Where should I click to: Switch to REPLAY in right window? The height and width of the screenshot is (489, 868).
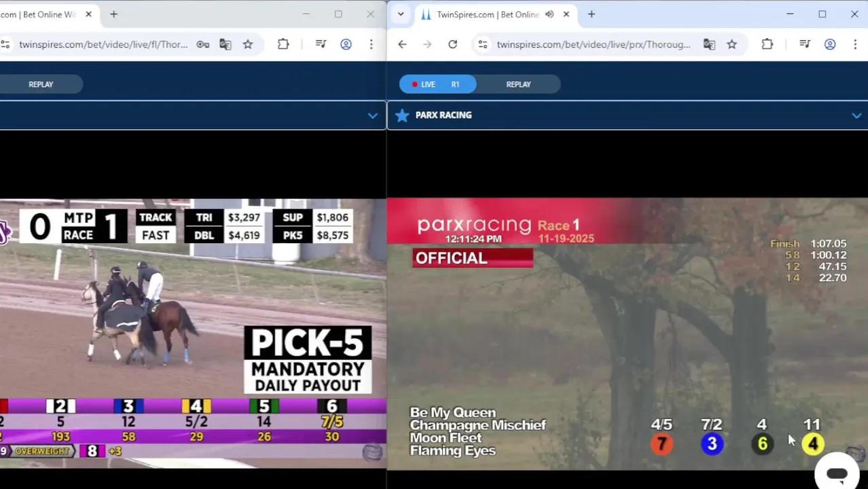[518, 84]
